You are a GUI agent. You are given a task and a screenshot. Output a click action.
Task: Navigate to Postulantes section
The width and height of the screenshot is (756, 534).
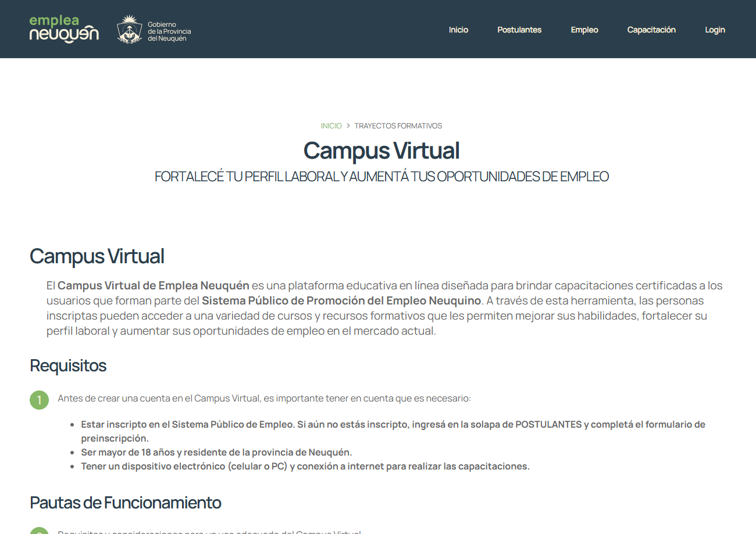point(519,30)
